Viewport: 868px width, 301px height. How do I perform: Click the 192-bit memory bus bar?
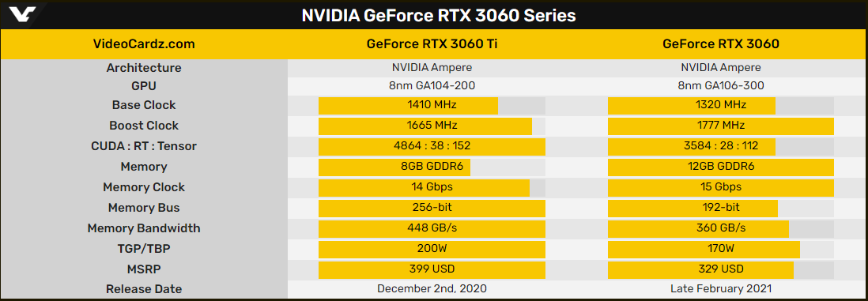[693, 208]
